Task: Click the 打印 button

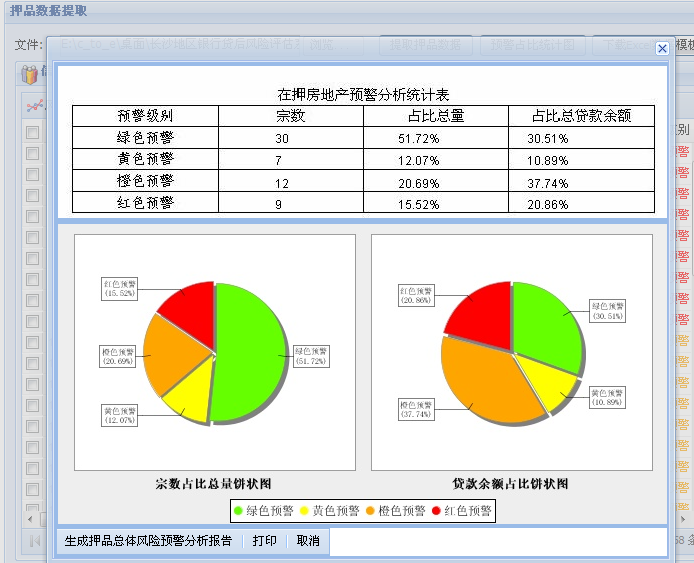Action: pos(264,541)
